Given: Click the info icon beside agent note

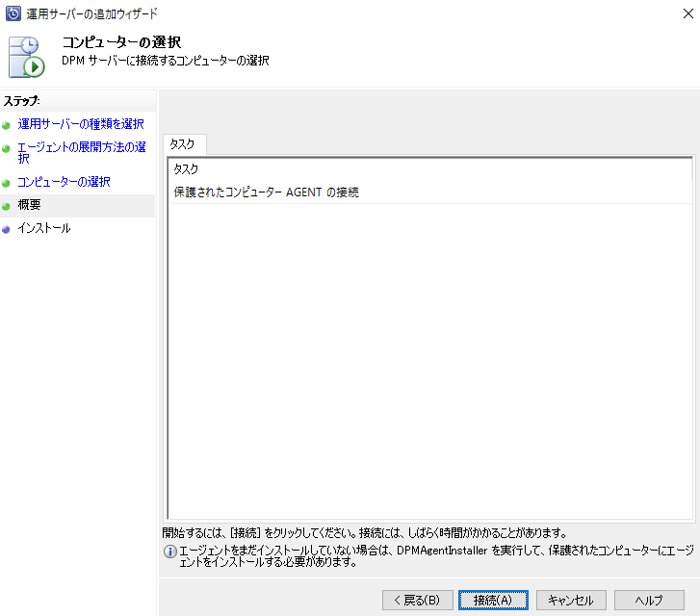Looking at the screenshot, I should 169,552.
